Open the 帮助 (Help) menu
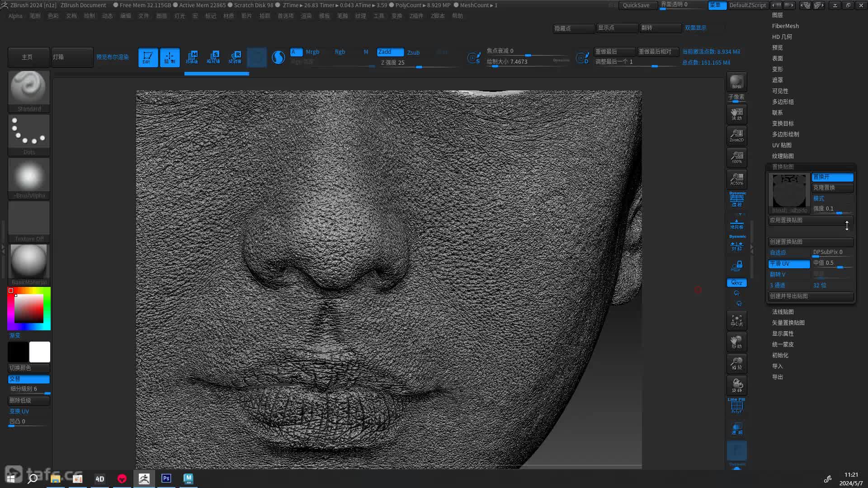The image size is (868, 488). 458,16
